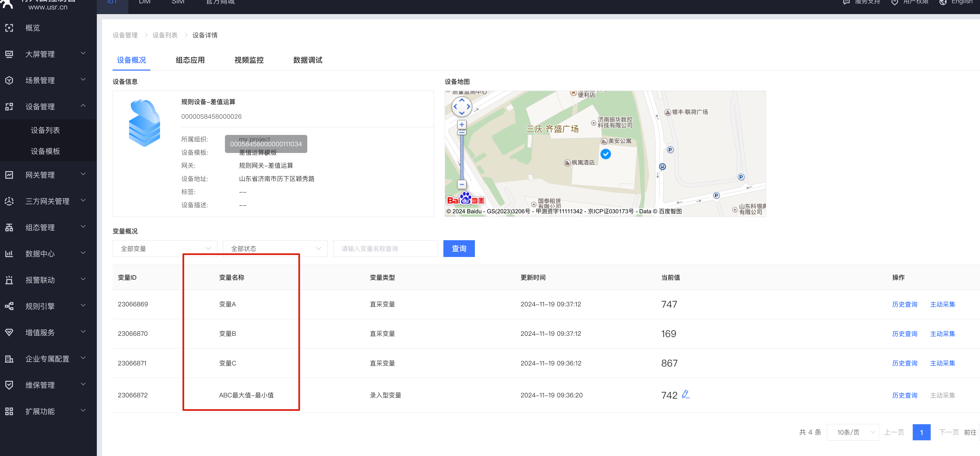This screenshot has height=456, width=980.
Task: Expand the 规则引擎 menu chevron
Action: point(83,305)
